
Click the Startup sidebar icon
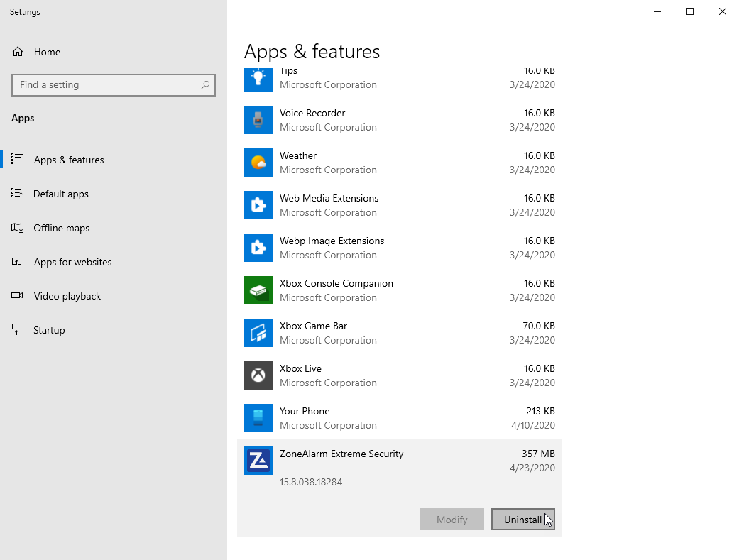pyautogui.click(x=17, y=329)
